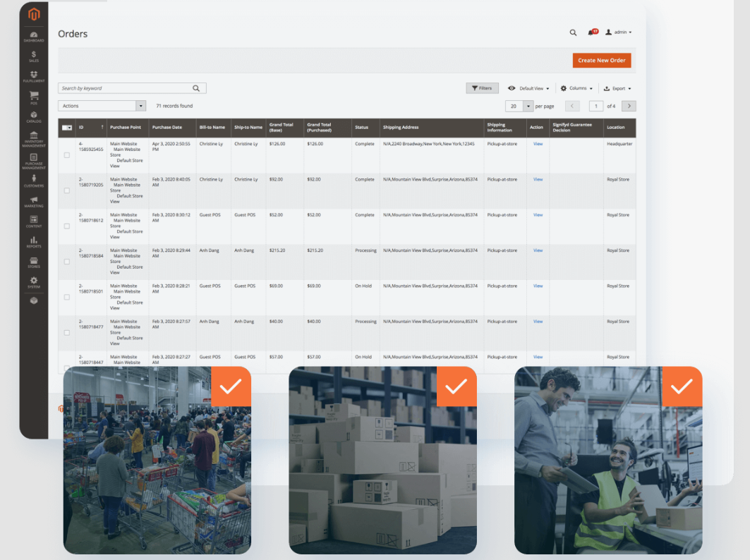Click the Create New Order button
This screenshot has height=560, width=750.
[x=602, y=60]
